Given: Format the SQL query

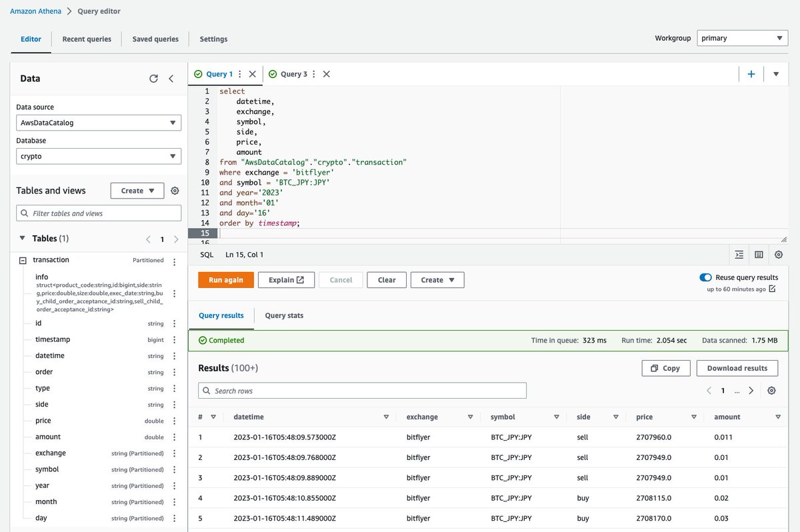Looking at the screenshot, I should coord(739,255).
